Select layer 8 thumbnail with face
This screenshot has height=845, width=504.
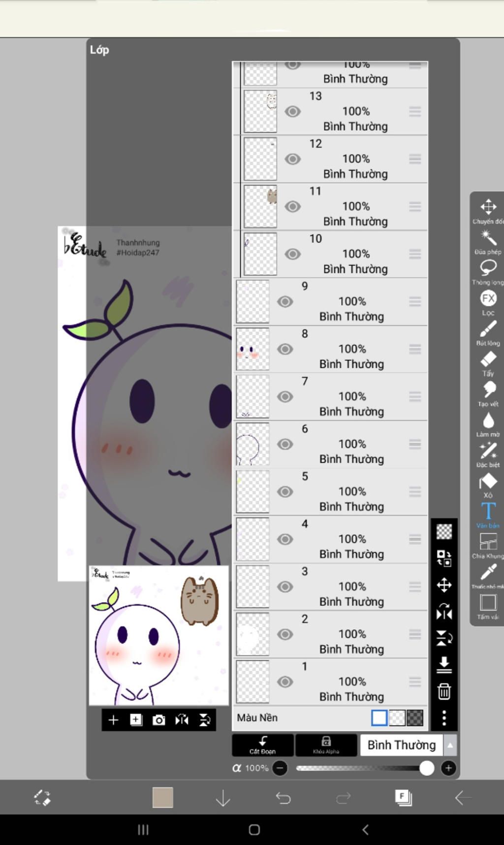pos(253,349)
